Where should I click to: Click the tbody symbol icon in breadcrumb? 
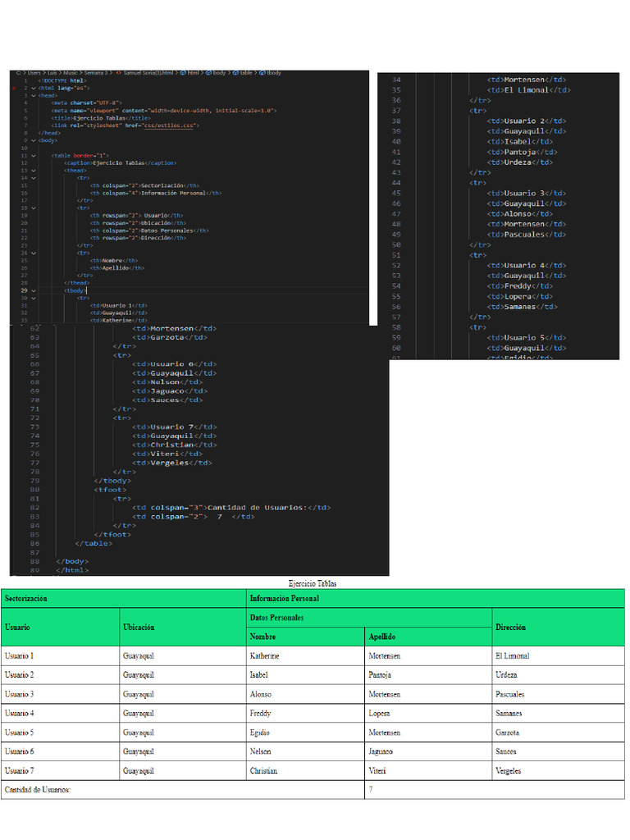coord(262,73)
